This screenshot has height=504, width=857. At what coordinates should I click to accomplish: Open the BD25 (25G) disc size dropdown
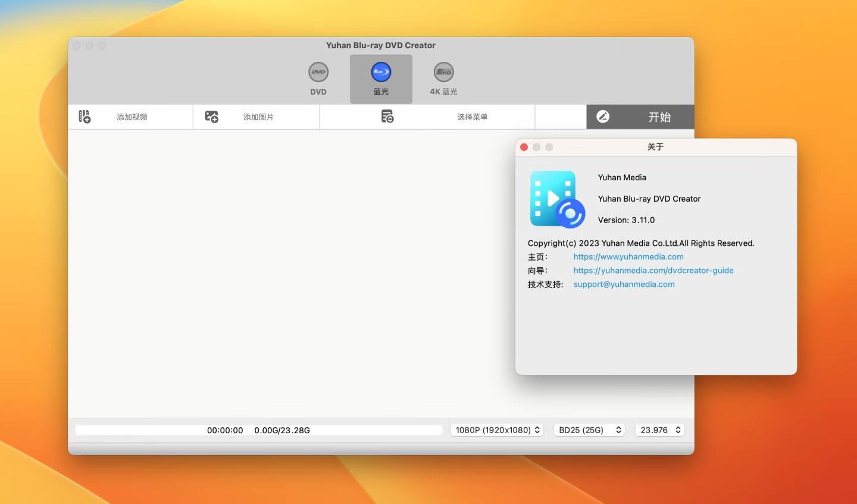pyautogui.click(x=589, y=430)
